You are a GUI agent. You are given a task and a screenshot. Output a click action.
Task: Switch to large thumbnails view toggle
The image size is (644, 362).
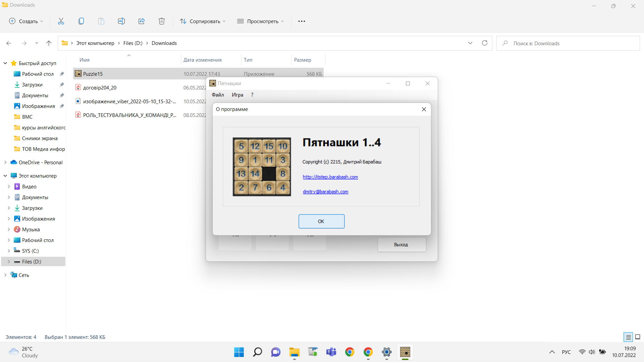point(638,337)
